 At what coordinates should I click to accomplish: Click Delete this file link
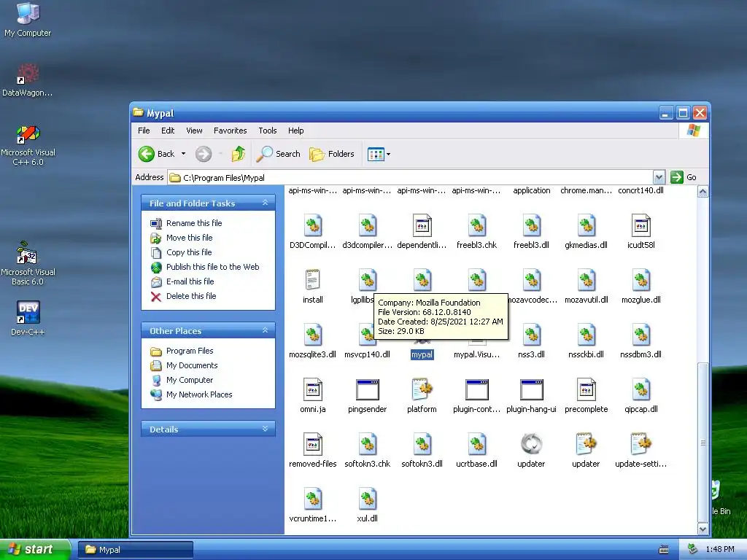191,296
